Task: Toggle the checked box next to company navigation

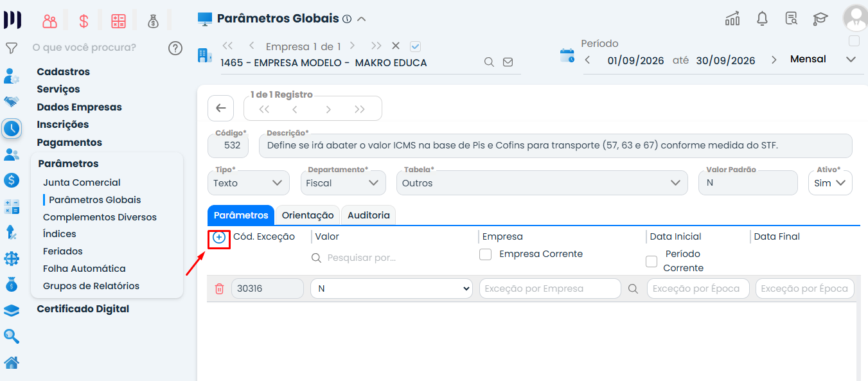Action: point(415,46)
